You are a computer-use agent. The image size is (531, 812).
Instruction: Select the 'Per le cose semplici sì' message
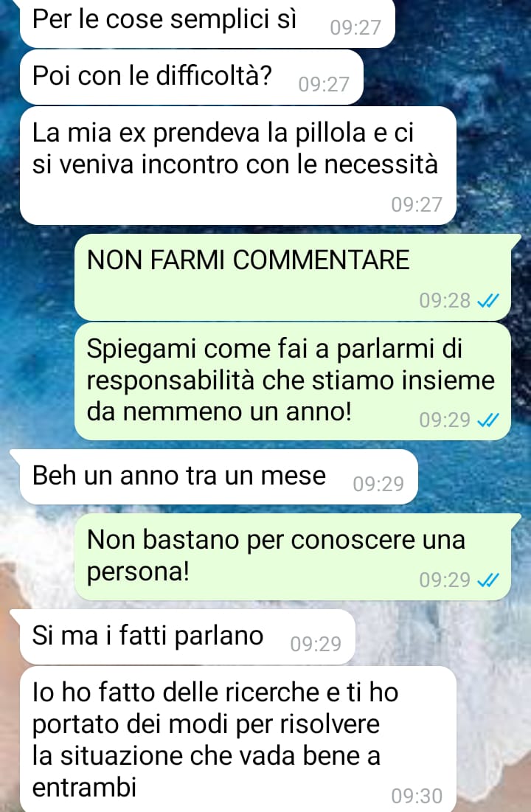coord(207,23)
